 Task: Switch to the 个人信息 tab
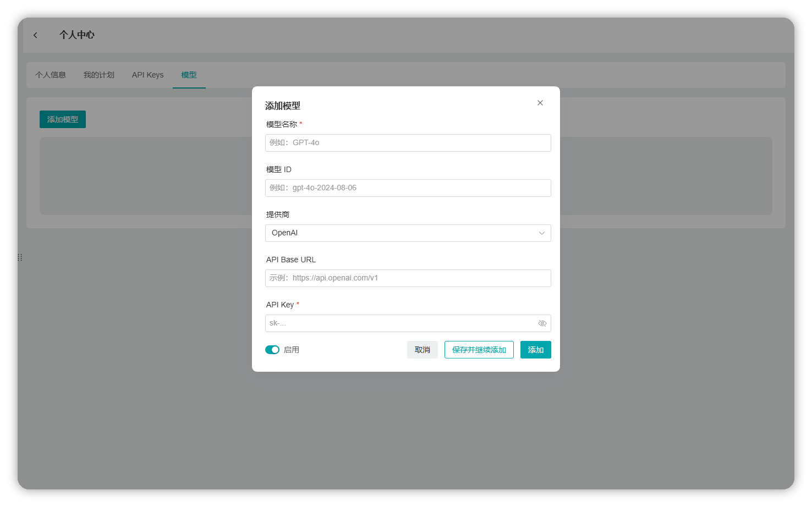(x=51, y=75)
